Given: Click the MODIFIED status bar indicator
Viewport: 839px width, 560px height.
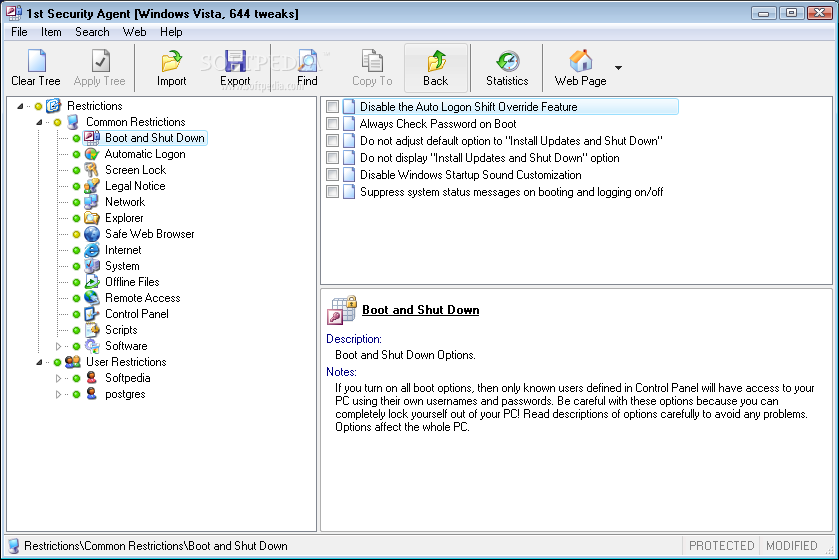Looking at the screenshot, I should [791, 546].
